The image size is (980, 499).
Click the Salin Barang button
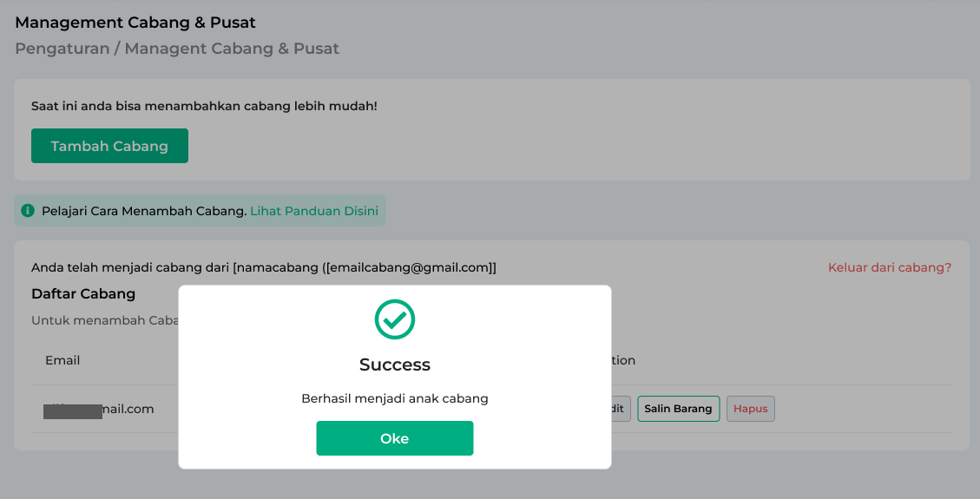(x=678, y=409)
